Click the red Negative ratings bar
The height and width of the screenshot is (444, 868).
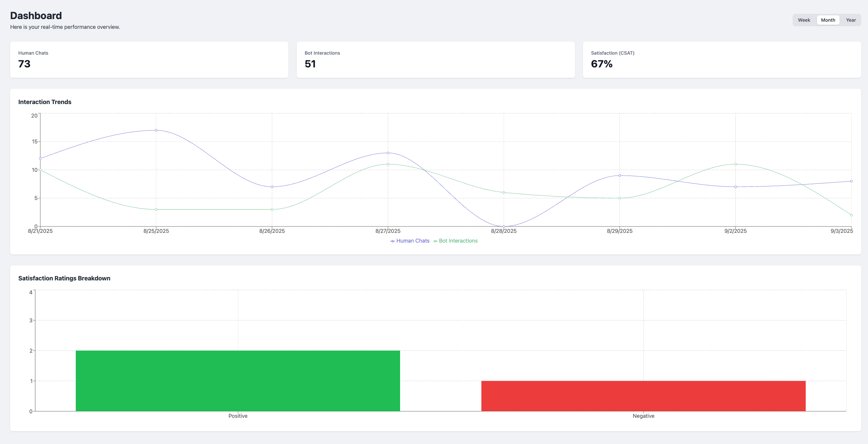[643, 396]
